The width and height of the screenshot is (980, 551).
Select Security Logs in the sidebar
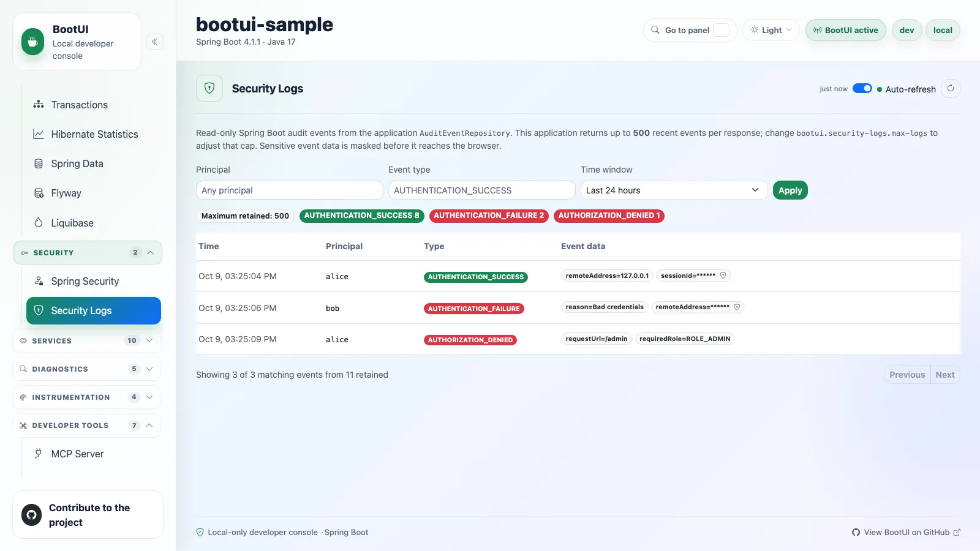point(94,310)
